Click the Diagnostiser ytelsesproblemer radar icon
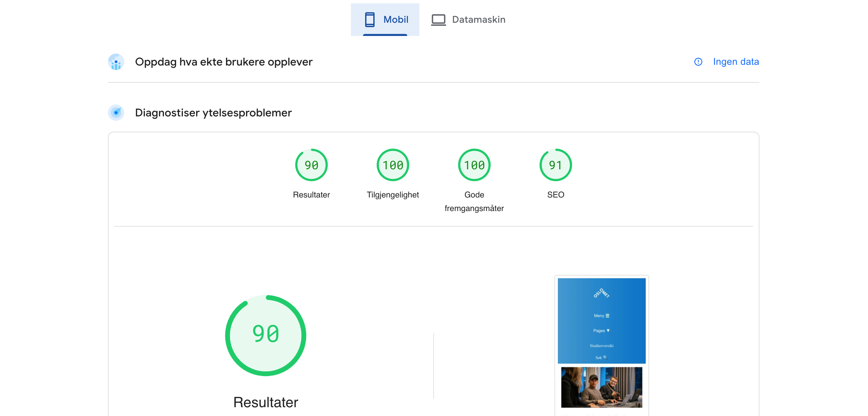This screenshot has width=868, height=416. coord(116,113)
